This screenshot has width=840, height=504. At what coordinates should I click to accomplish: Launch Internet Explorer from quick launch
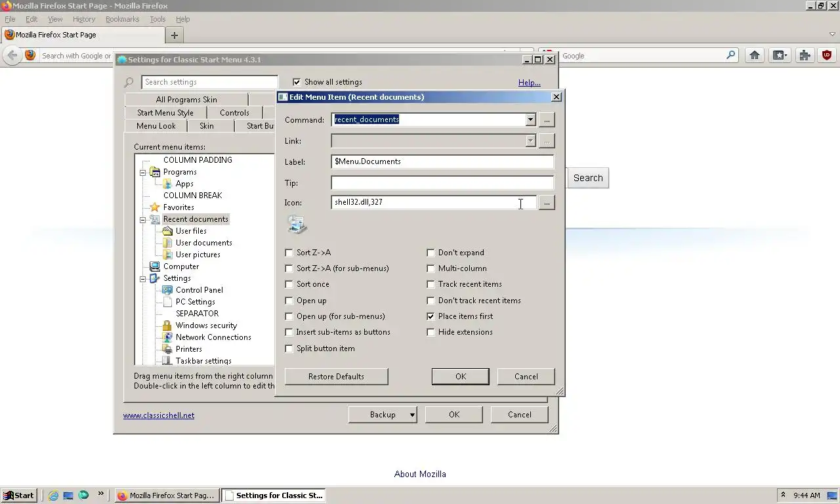(x=53, y=495)
